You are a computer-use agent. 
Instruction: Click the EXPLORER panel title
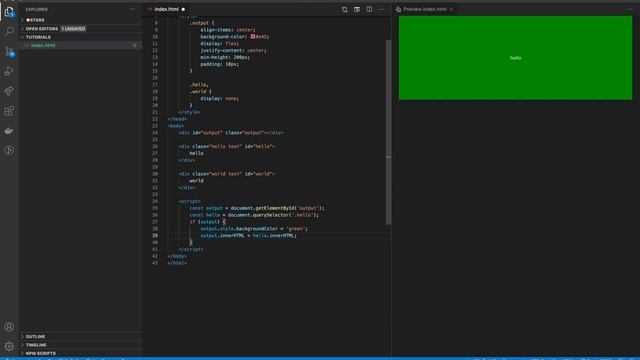(37, 9)
